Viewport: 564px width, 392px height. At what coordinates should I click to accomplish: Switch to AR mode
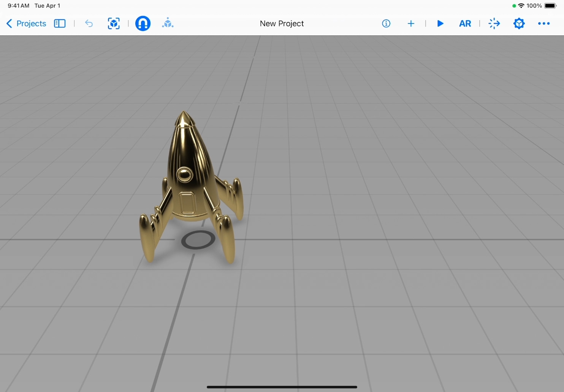tap(465, 24)
